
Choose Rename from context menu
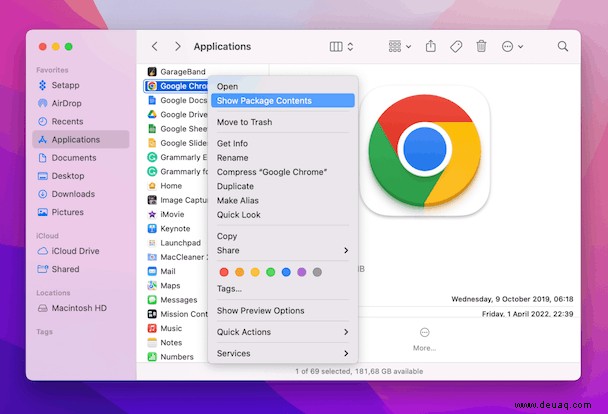(x=283, y=158)
